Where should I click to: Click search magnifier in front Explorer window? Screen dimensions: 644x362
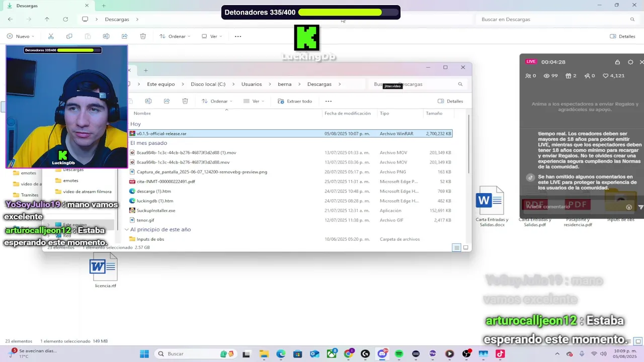pos(460,84)
